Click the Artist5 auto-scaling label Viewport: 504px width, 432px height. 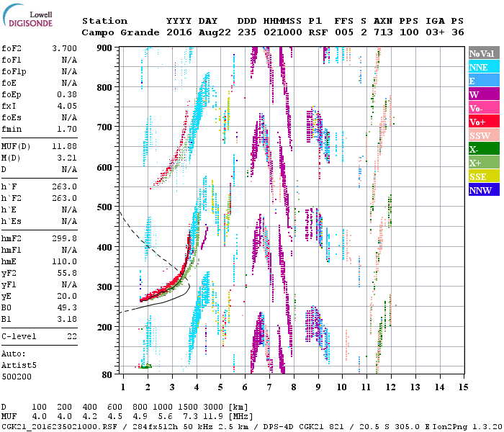click(19, 366)
